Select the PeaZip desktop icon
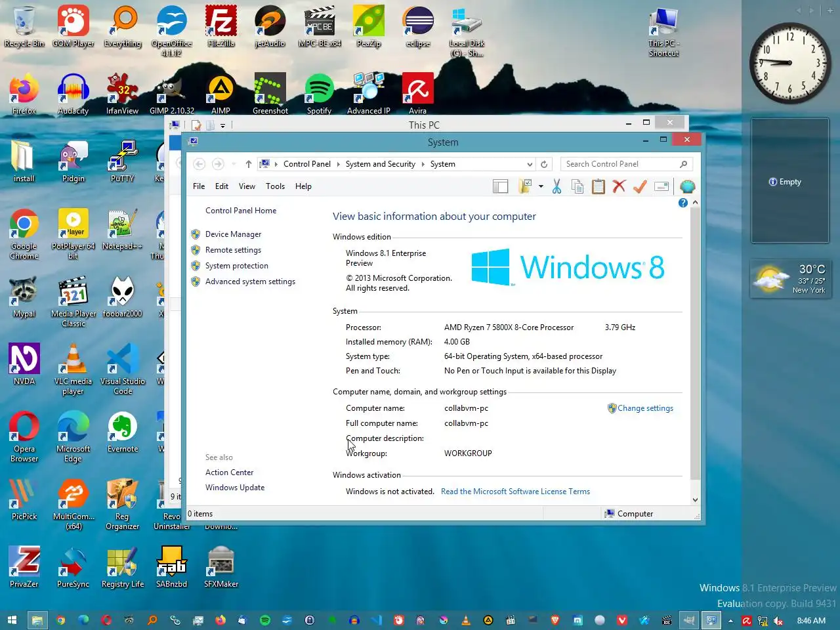Screen dimensions: 840x630 coord(369,26)
